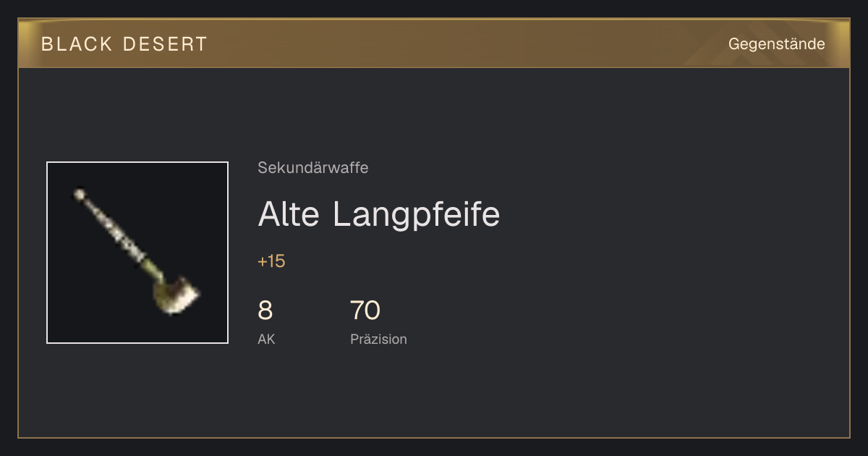This screenshot has width=868, height=456.
Task: Click the BLACK DESERT logo text
Action: pos(124,44)
